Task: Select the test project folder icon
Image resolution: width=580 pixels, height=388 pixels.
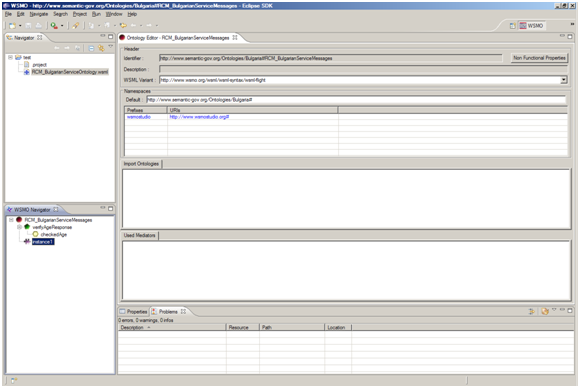Action: (x=18, y=57)
